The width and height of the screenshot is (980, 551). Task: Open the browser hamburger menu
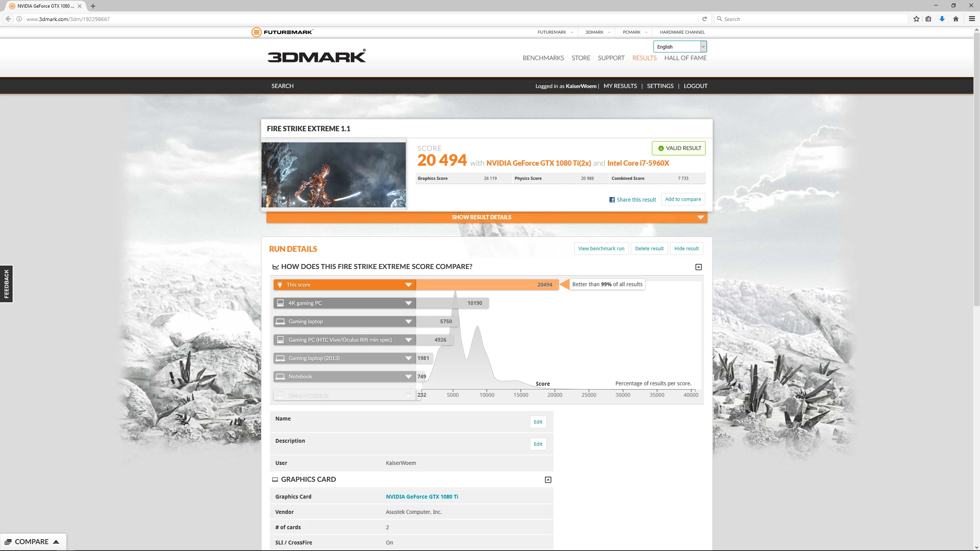pyautogui.click(x=972, y=19)
